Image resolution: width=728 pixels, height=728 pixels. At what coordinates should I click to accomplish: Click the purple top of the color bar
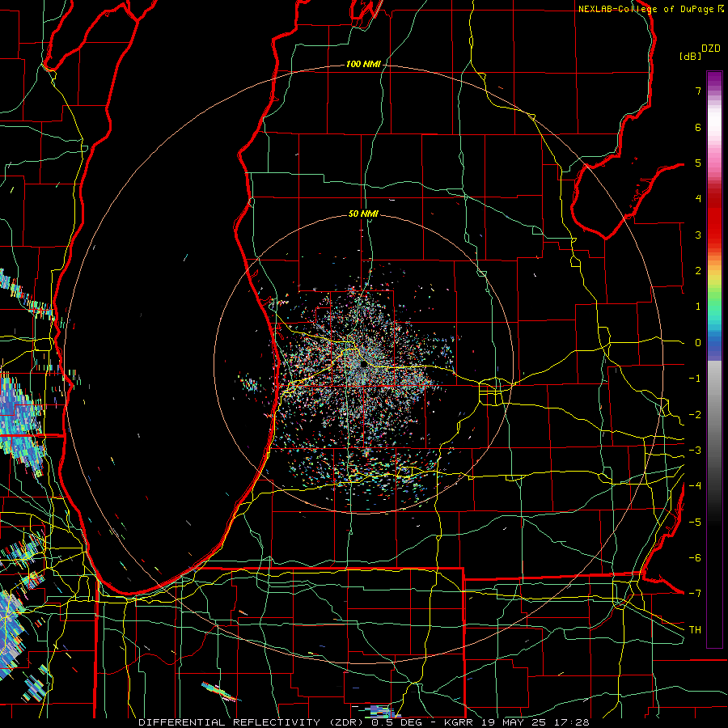tap(714, 79)
